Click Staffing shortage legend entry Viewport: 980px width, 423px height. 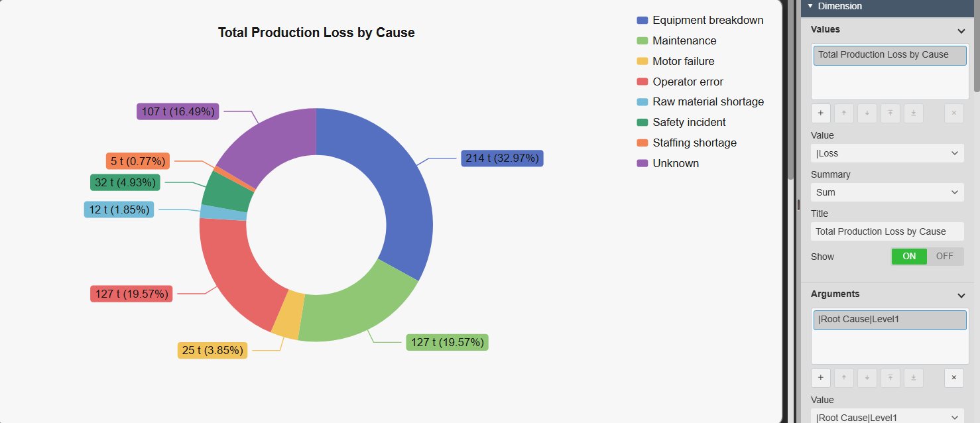coord(686,143)
